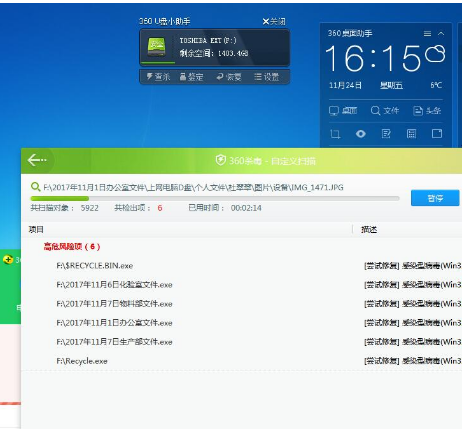Viewport: 468px width, 429px height.
Task: Collapse the 360桌面助手 panel with chevron
Action: [441, 33]
